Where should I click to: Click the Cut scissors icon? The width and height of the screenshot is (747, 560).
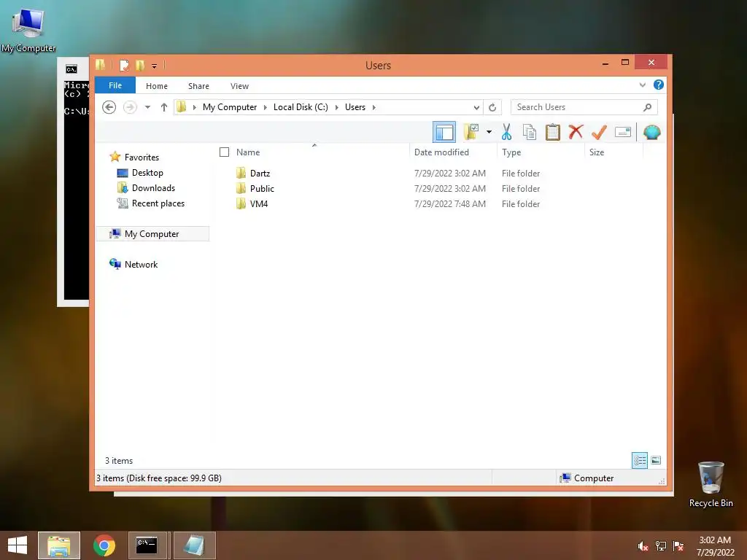pyautogui.click(x=506, y=132)
